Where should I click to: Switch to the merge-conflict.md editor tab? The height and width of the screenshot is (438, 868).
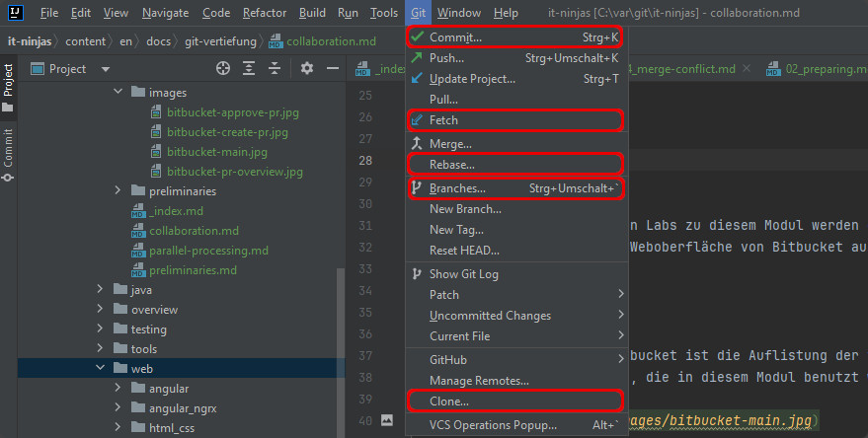682,69
